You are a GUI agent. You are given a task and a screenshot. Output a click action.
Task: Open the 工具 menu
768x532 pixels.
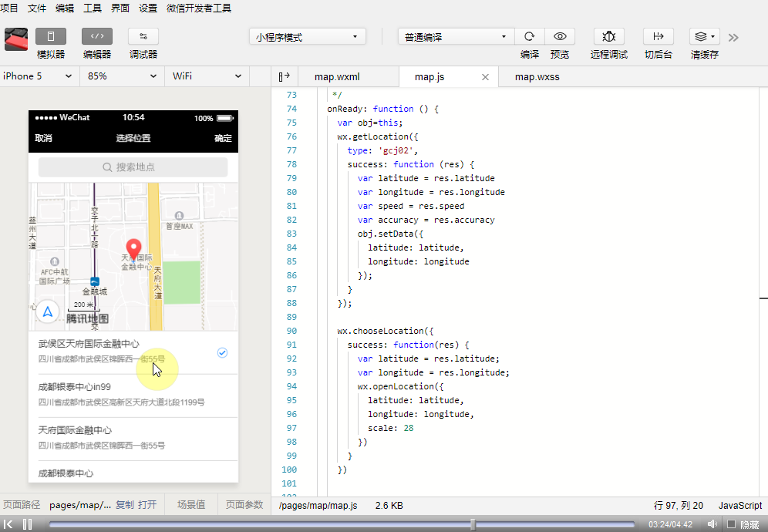[x=92, y=8]
